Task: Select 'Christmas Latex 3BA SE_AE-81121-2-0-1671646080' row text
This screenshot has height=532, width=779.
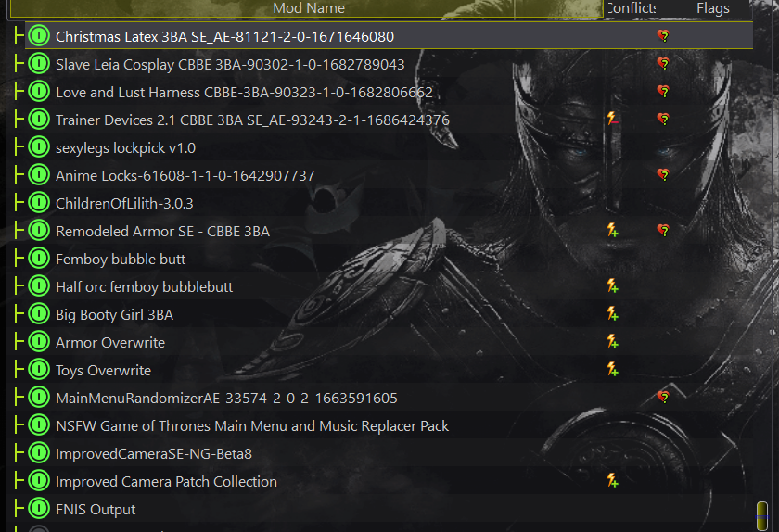Action: click(224, 37)
